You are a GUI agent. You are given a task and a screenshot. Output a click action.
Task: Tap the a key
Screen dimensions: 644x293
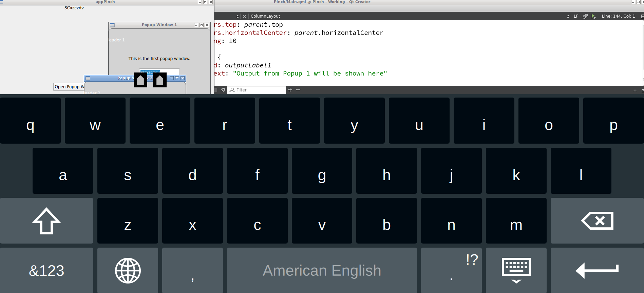(63, 171)
